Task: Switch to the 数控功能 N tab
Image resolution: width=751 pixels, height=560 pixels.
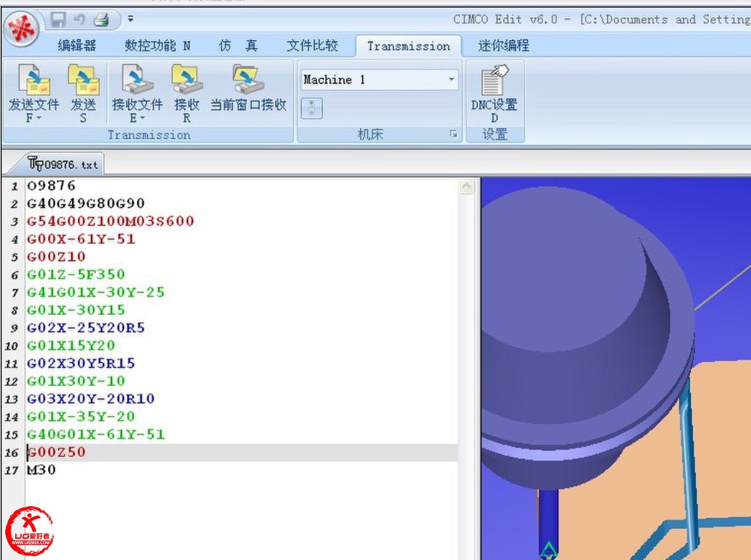Action: pos(157,45)
